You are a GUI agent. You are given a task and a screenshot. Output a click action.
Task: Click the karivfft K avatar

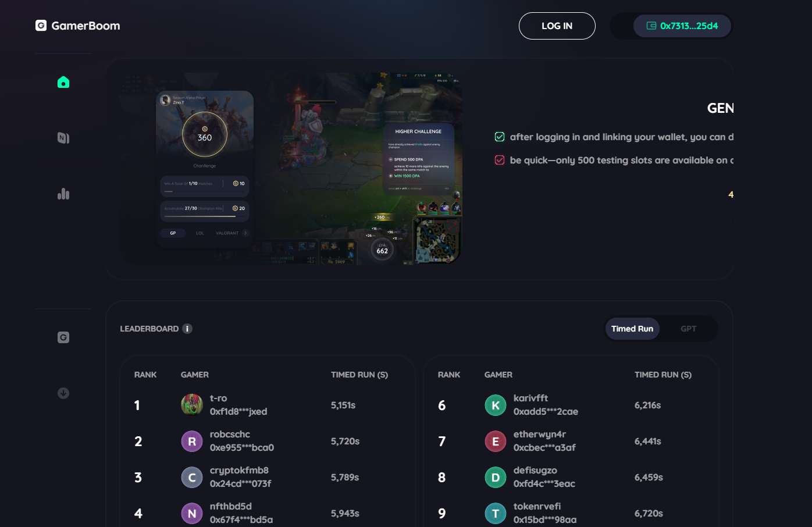point(496,405)
